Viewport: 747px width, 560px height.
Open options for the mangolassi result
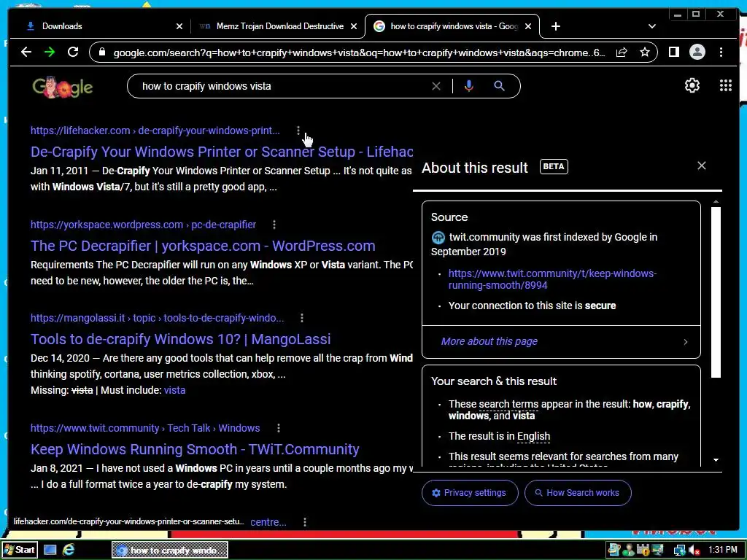click(301, 318)
